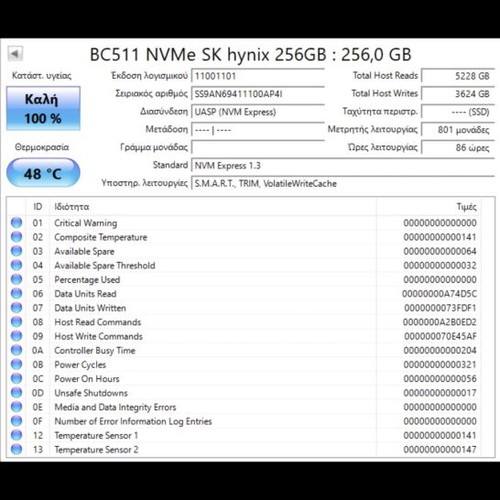Select the Host Write Commands attribute name

tap(98, 336)
